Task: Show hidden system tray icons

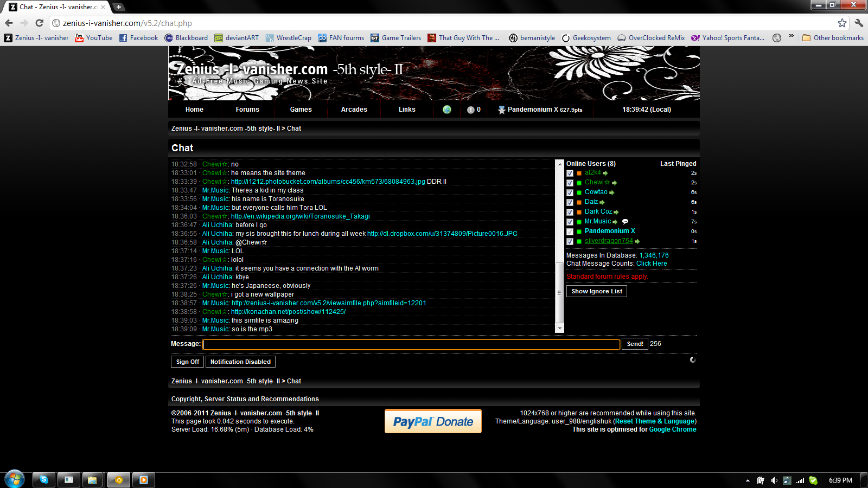Action: tap(748, 480)
